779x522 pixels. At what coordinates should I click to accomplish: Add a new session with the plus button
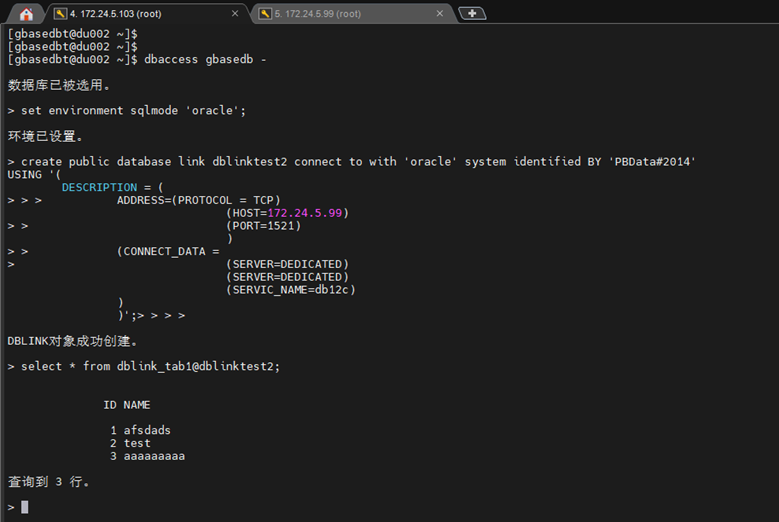pos(472,13)
